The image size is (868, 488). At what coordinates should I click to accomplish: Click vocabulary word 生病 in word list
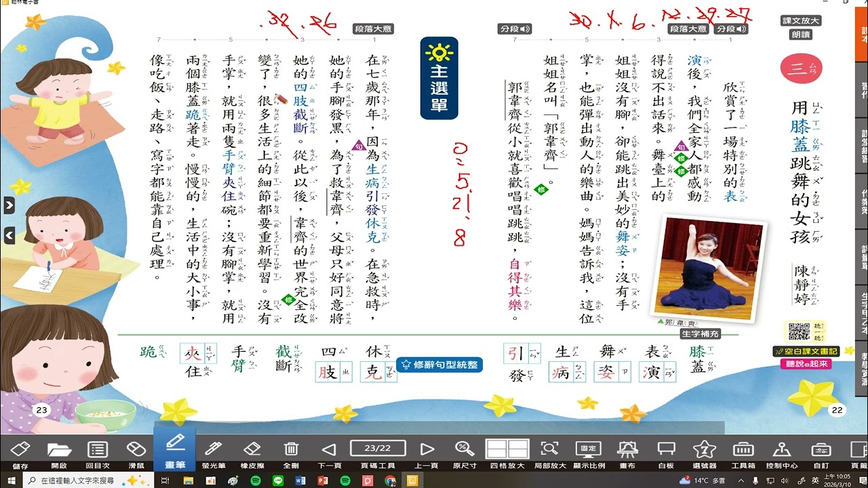tap(567, 363)
